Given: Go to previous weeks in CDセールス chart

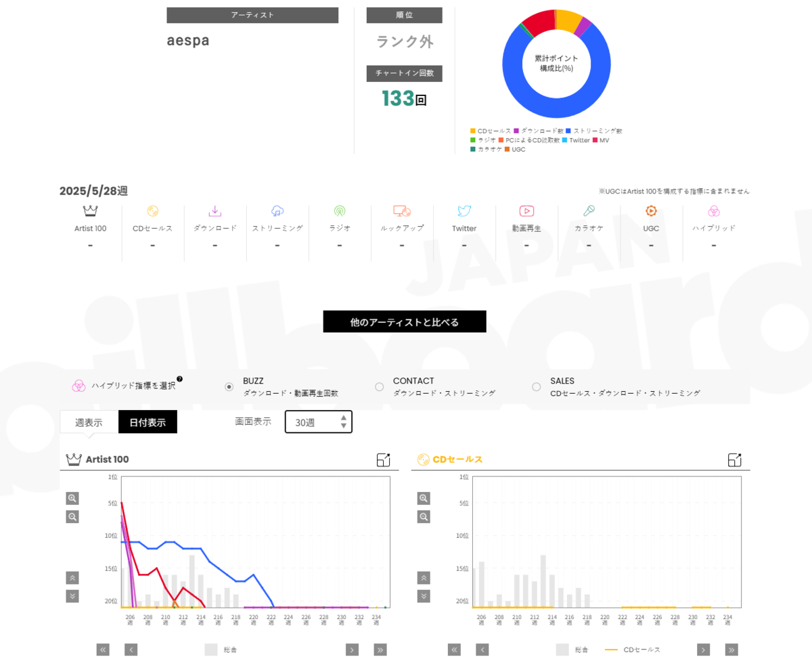Looking at the screenshot, I should point(482,650).
